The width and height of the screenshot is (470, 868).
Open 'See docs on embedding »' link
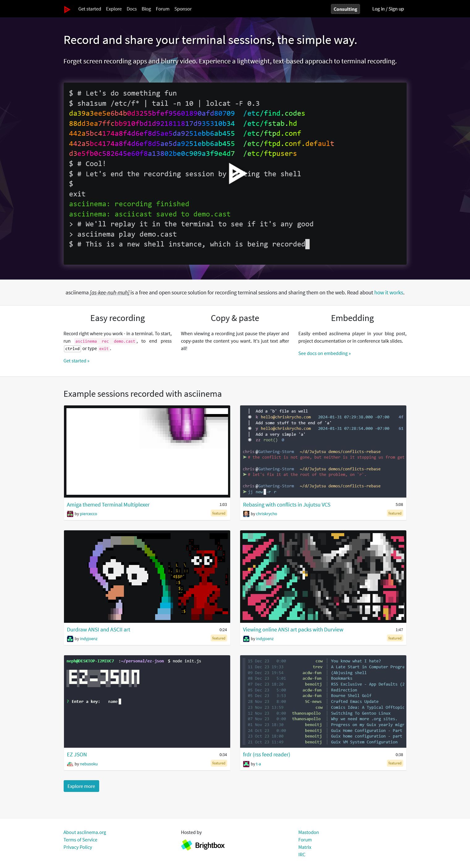tap(324, 353)
